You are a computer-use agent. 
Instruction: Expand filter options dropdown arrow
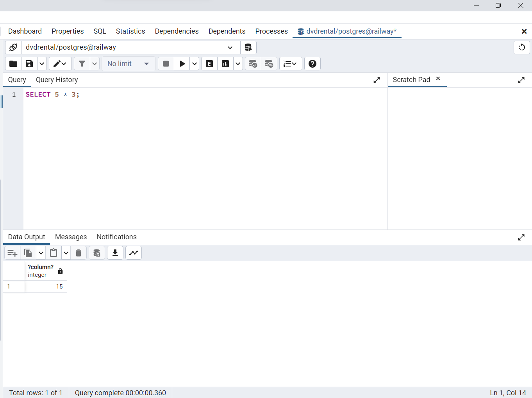(95, 64)
